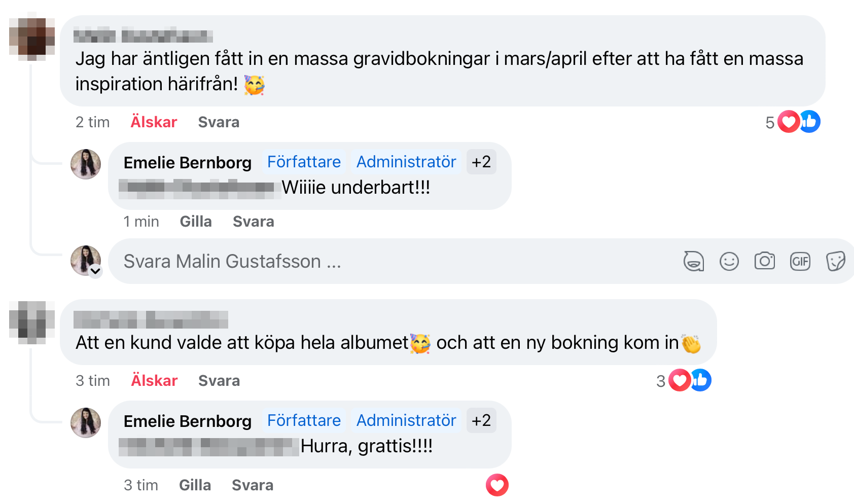Insert an avatar sticker in reply box
Screen dimensions: 854x504
point(693,262)
